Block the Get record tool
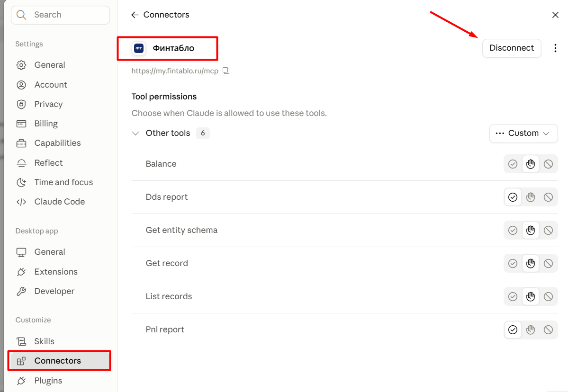The height and width of the screenshot is (392, 568). 548,264
